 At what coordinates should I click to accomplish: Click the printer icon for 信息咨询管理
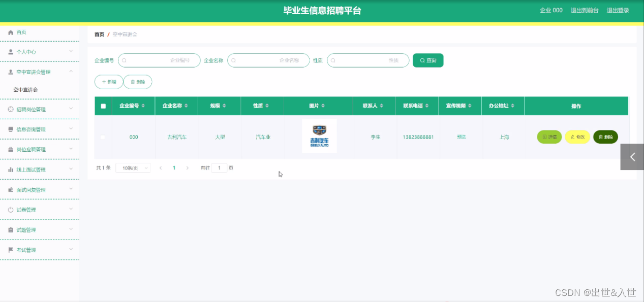coord(11,129)
